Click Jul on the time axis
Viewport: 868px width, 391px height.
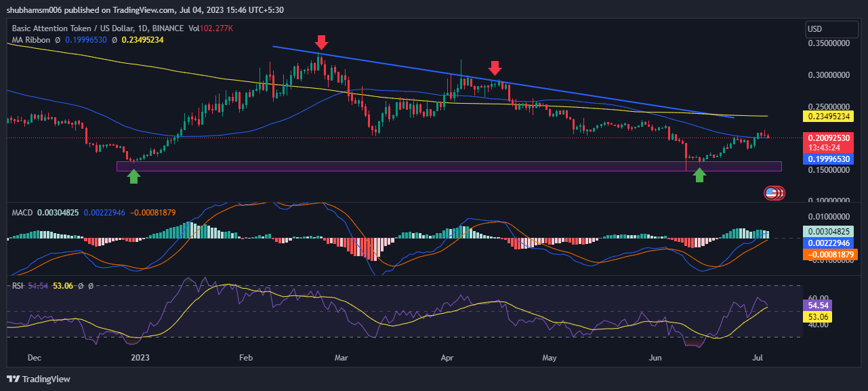(758, 356)
